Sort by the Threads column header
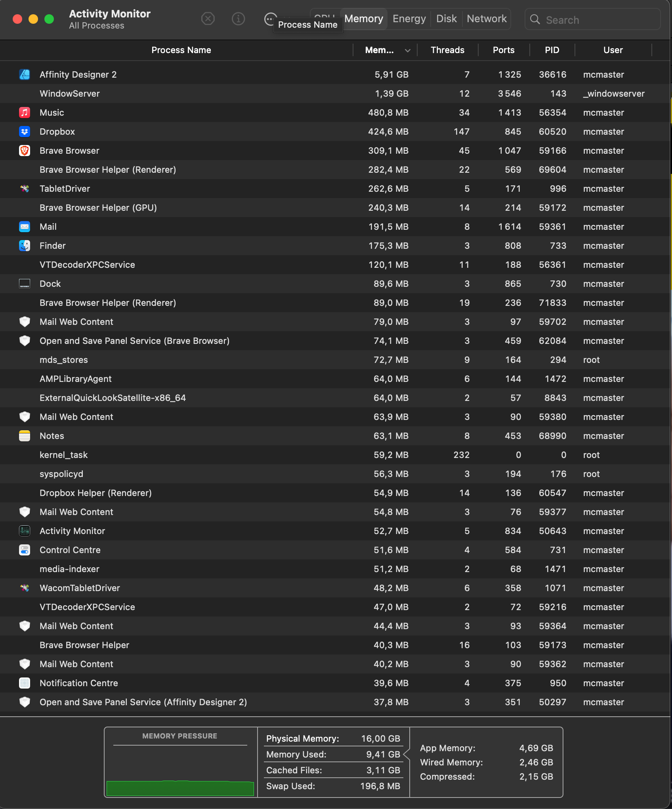Image resolution: width=672 pixels, height=809 pixels. click(x=447, y=50)
